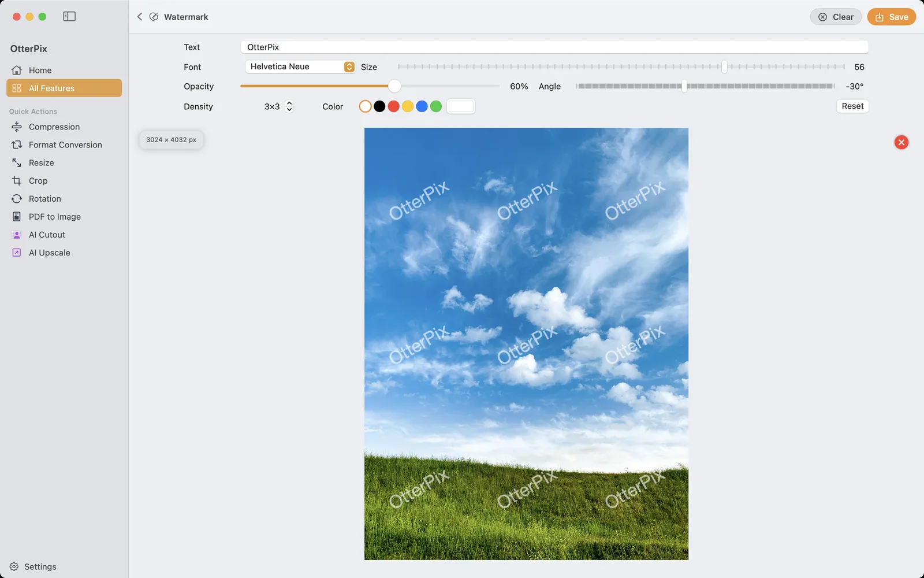Open Settings at the sidebar bottom
The image size is (924, 578).
[x=33, y=566]
